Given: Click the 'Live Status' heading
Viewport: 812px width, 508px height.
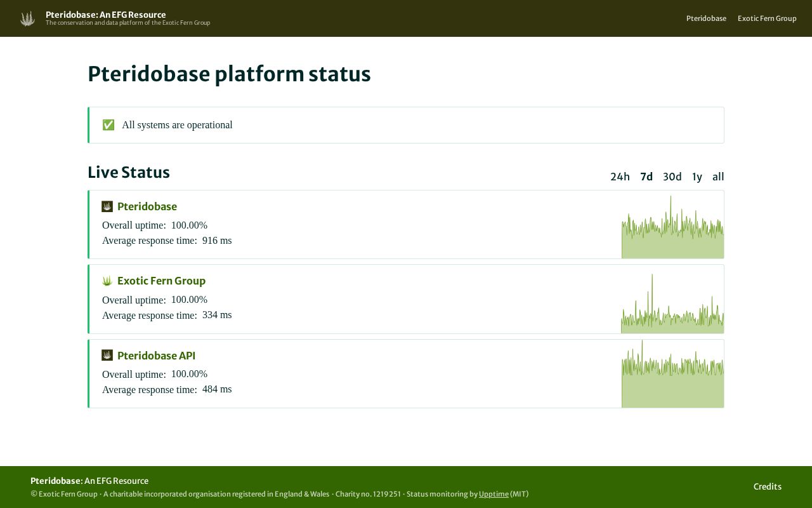Looking at the screenshot, I should tap(129, 173).
